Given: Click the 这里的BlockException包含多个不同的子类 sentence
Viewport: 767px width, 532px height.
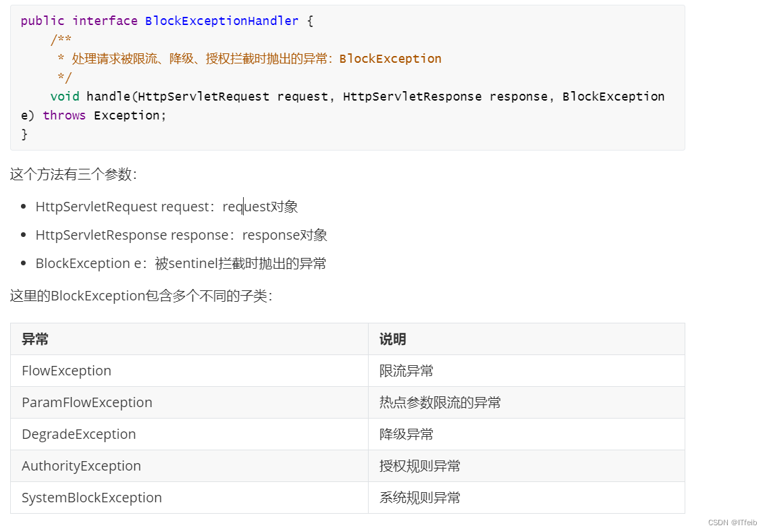Looking at the screenshot, I should coord(140,296).
